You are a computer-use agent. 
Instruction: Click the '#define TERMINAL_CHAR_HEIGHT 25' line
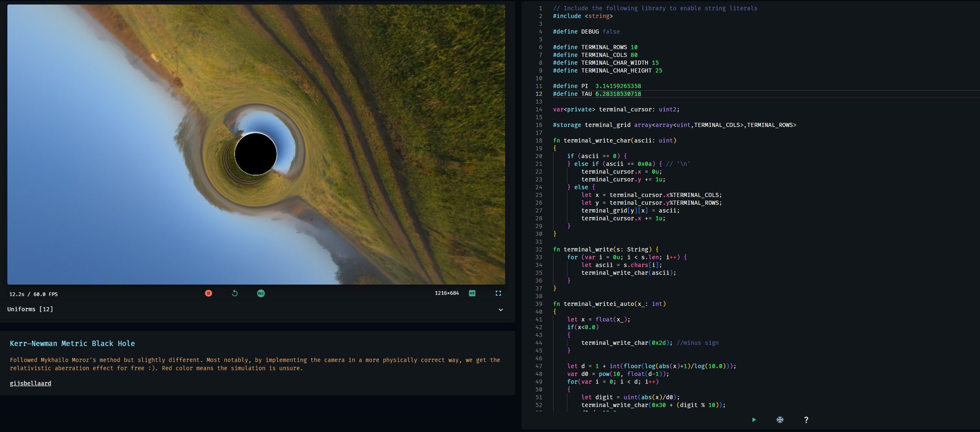click(x=608, y=70)
